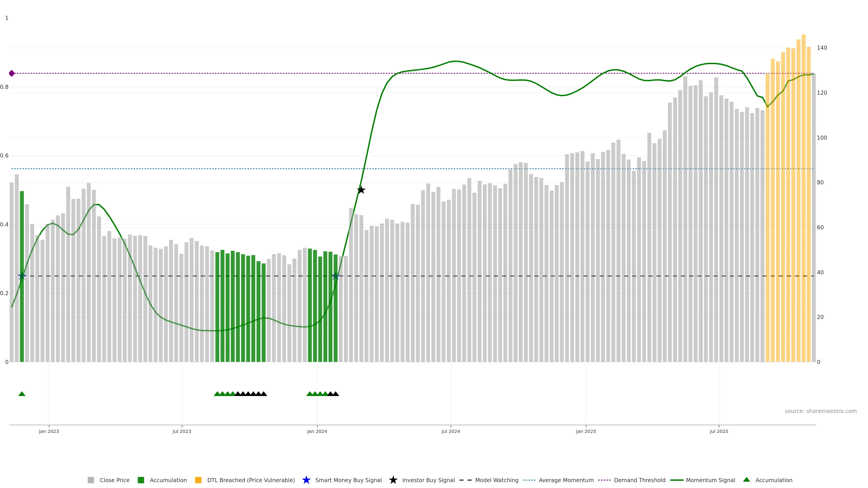Click the Jul 2025 x-axis label
The width and height of the screenshot is (868, 488).
tap(719, 432)
